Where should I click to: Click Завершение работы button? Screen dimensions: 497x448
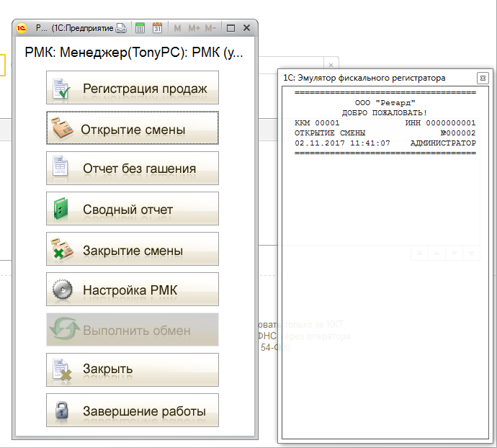133,410
